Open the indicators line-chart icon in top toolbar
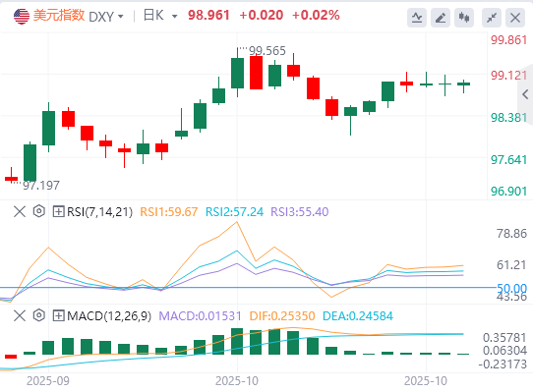The width and height of the screenshot is (533, 392). (x=417, y=18)
